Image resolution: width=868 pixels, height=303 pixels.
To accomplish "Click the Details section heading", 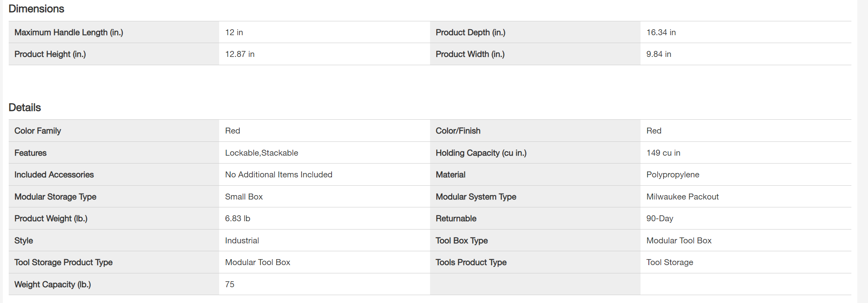I will (25, 107).
